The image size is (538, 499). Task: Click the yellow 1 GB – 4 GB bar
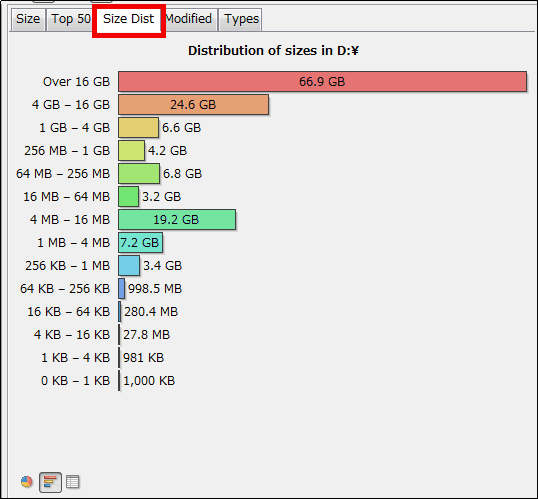pyautogui.click(x=139, y=127)
